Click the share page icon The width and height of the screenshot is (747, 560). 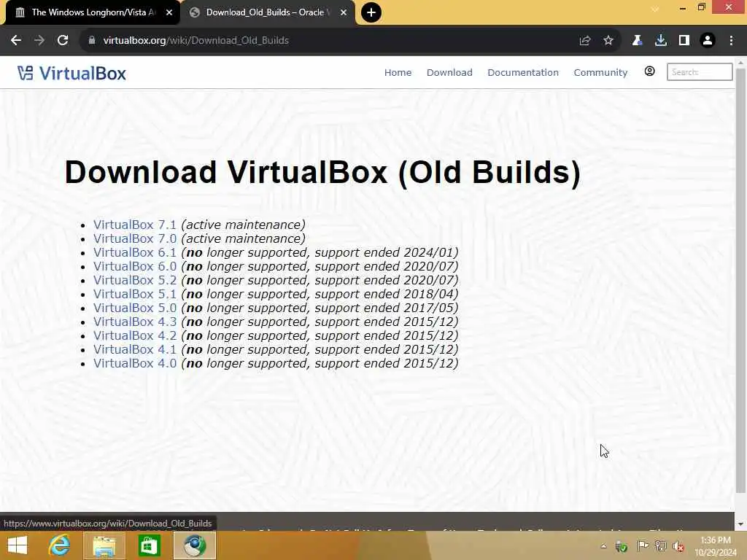click(x=585, y=41)
